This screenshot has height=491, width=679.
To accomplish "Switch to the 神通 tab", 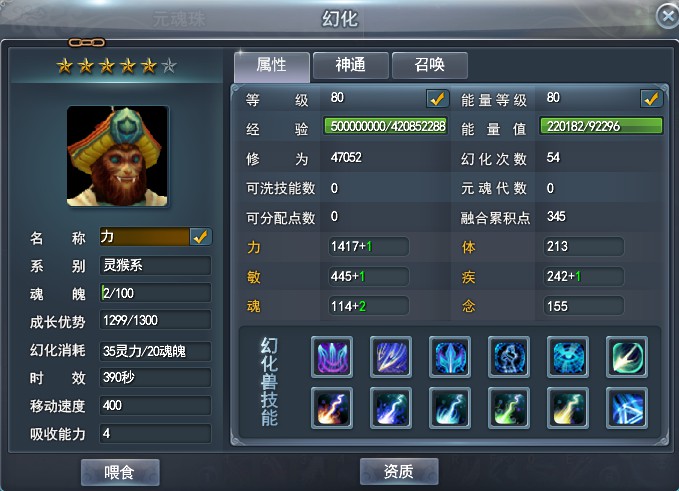I will pos(350,65).
